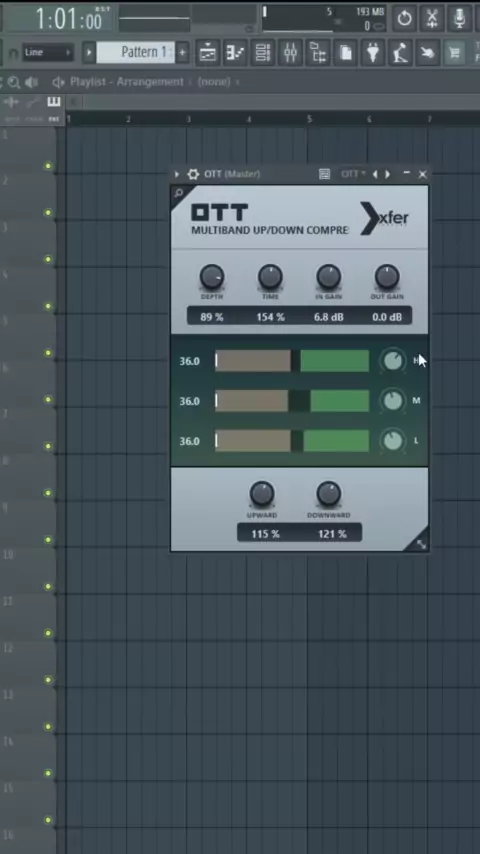
Task: Open the OTT plugin gear settings
Action: tap(193, 174)
